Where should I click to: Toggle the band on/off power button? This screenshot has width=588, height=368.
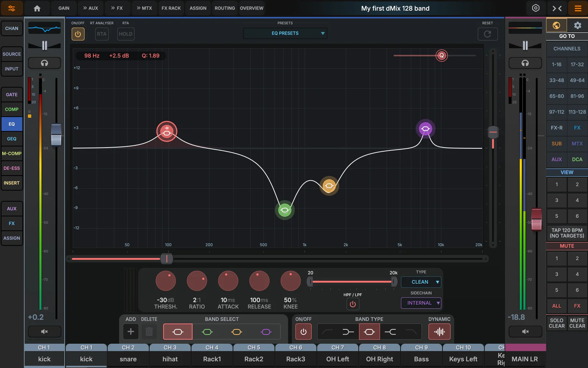[x=304, y=332]
